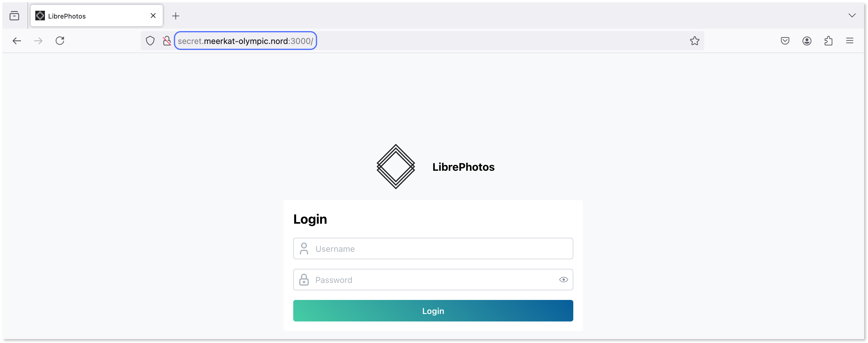This screenshot has height=343, width=868.
Task: Bookmark the page with star icon
Action: point(694,41)
